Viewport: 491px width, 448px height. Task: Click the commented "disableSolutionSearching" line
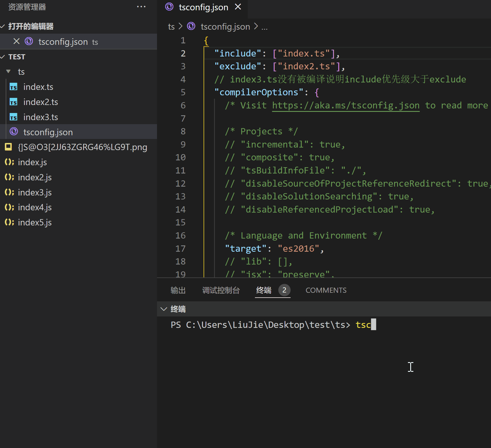point(319,196)
